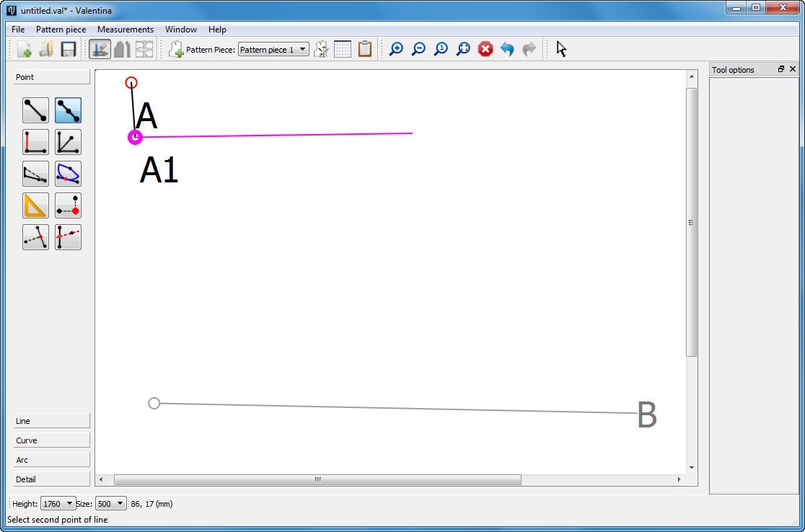Screen dimensions: 805x532
Task: Toggle Draw mode in toolbar
Action: [100, 49]
